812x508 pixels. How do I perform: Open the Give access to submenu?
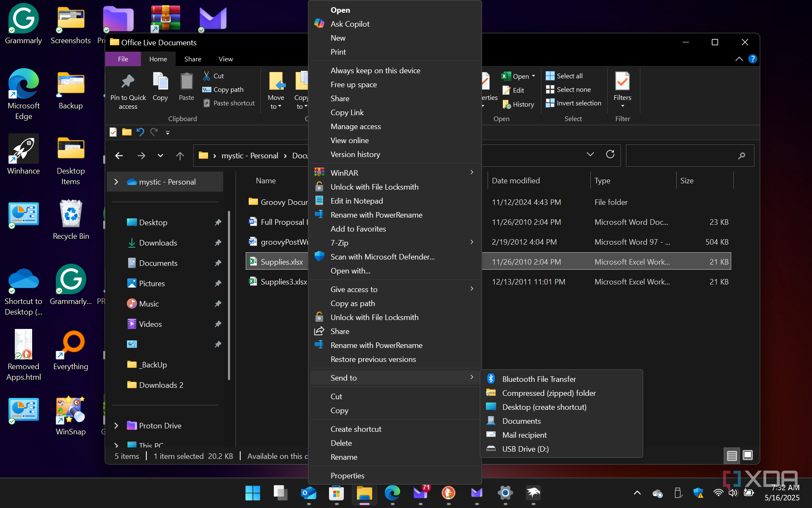pos(472,289)
